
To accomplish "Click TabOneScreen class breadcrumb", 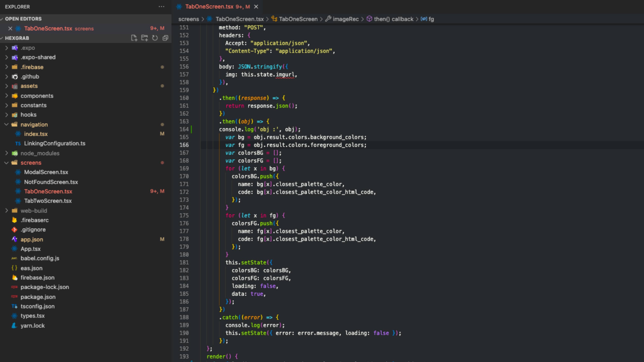I will (x=298, y=19).
